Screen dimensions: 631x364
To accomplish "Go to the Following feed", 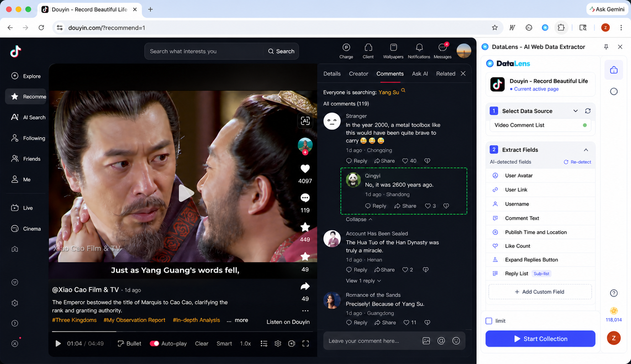I will click(x=28, y=138).
